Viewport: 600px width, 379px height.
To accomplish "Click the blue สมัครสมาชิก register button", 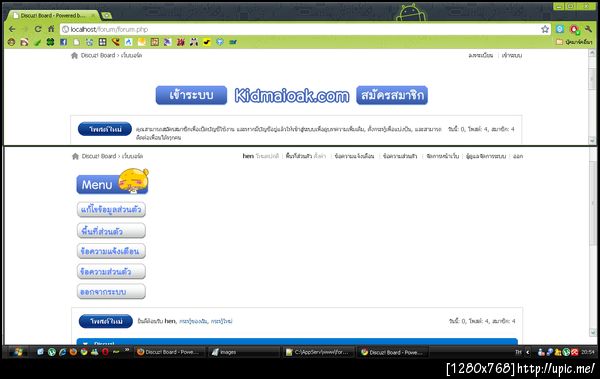I will (392, 95).
